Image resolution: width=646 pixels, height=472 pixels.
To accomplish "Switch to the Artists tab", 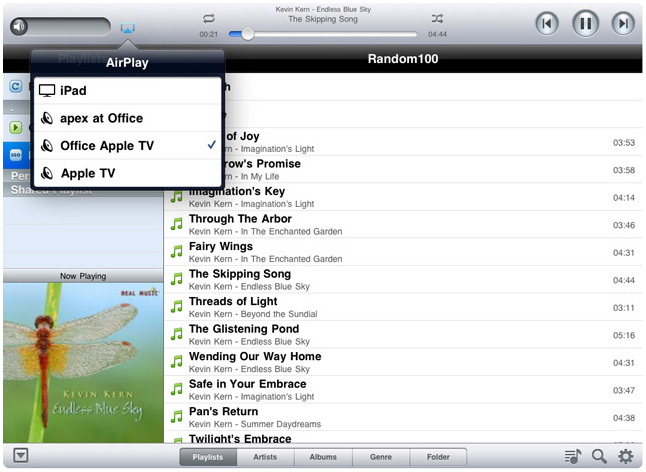I will click(x=265, y=457).
